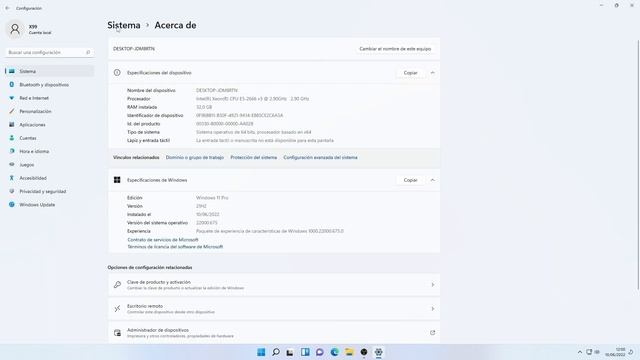Open Red e Internet settings
640x360 pixels.
pos(49,98)
